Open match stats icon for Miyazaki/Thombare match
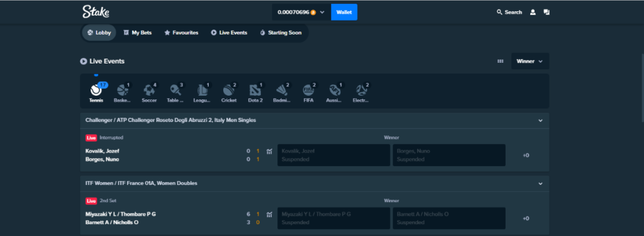Image resolution: width=644 pixels, height=236 pixels. [x=269, y=214]
